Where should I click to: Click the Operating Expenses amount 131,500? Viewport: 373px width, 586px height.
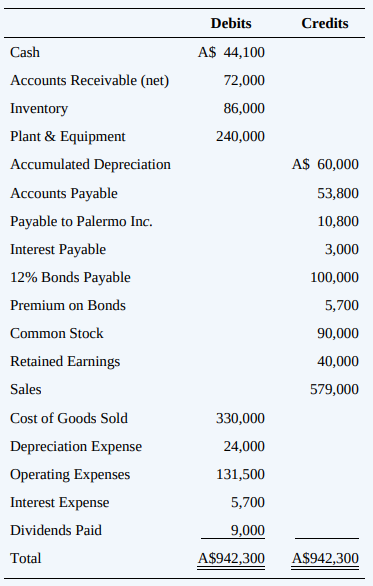click(240, 474)
